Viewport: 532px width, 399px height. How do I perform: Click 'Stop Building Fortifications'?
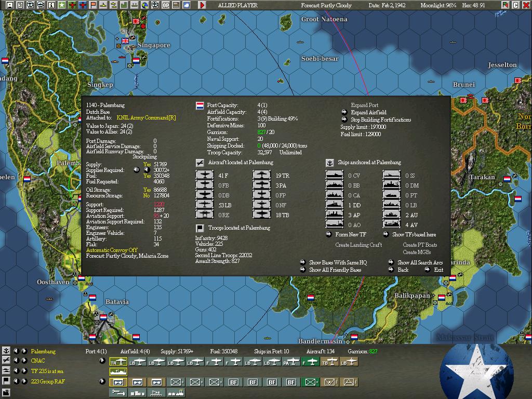click(x=381, y=119)
